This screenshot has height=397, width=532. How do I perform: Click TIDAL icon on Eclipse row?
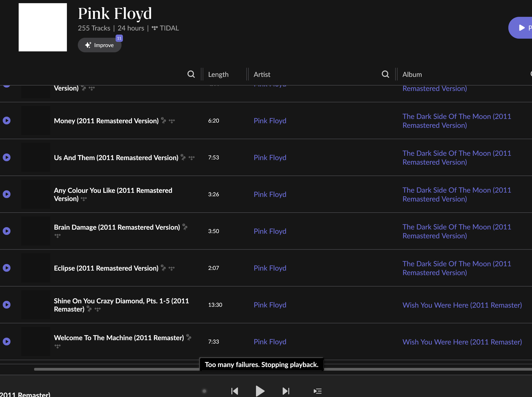click(172, 269)
